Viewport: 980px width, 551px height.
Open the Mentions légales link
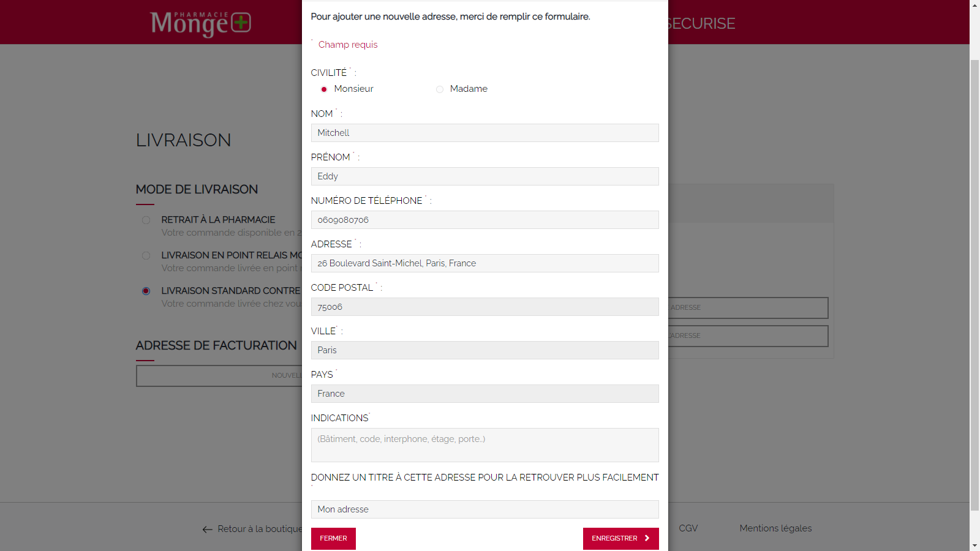[775, 528]
